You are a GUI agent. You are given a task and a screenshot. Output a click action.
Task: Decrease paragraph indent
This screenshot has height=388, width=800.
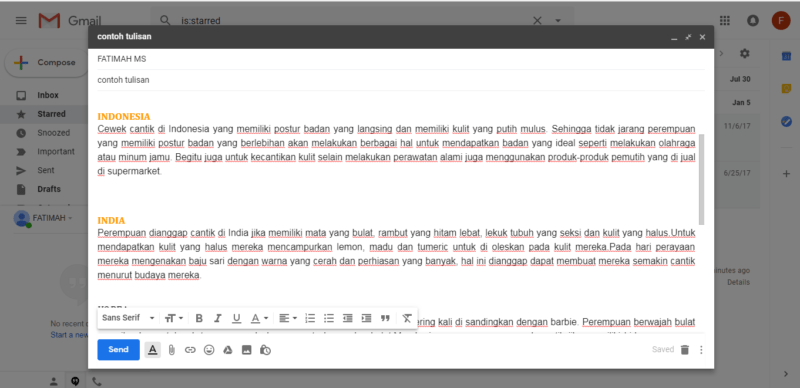[347, 318]
